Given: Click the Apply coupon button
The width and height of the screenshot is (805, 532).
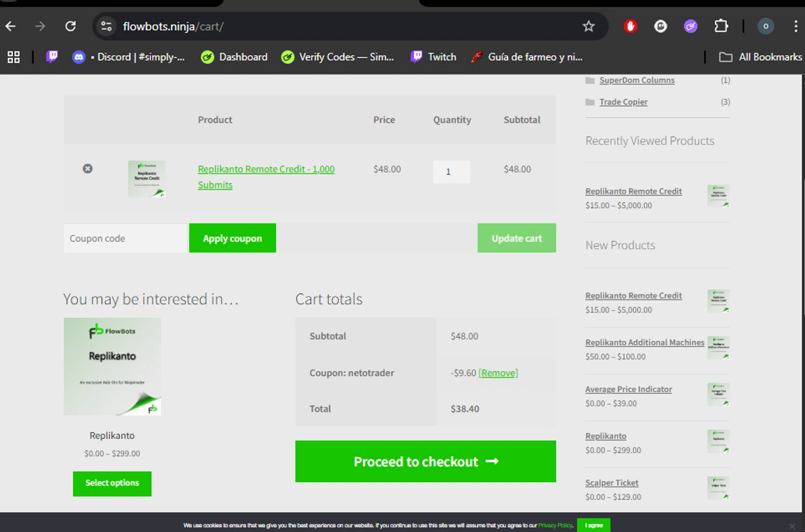Looking at the screenshot, I should pos(232,238).
